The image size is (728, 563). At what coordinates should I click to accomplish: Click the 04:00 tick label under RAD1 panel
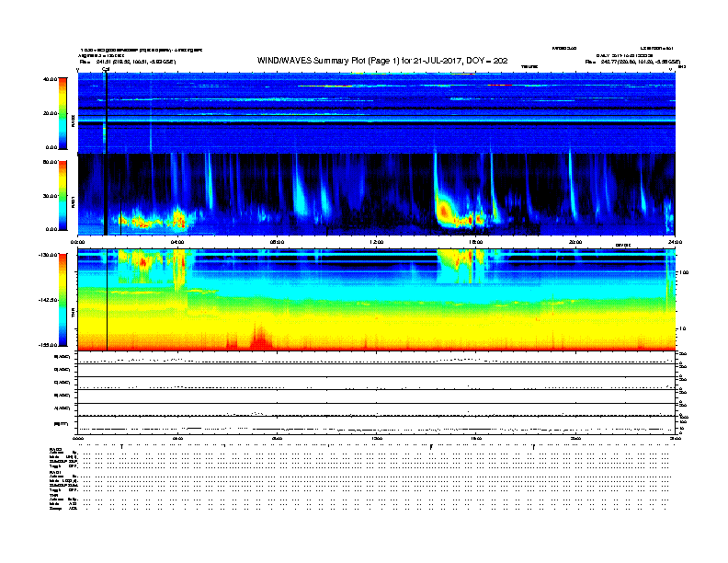(x=177, y=242)
